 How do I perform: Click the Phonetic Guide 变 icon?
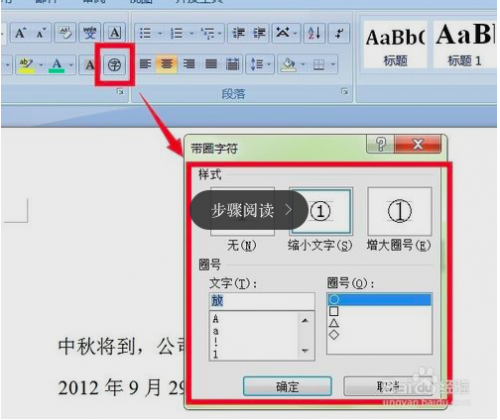pyautogui.click(x=89, y=33)
